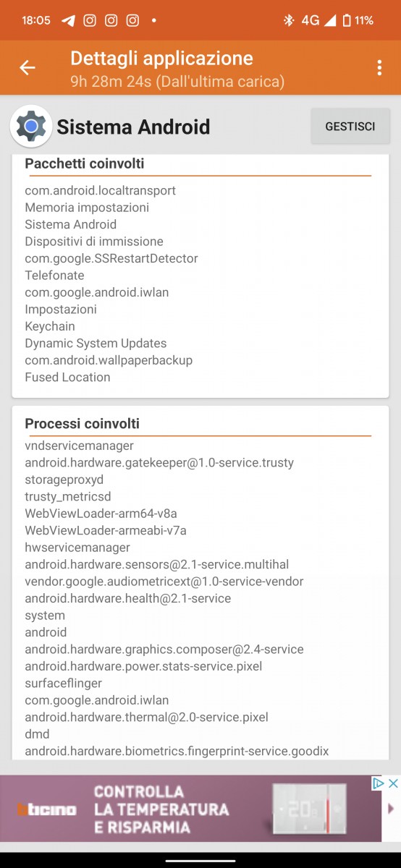Select the storageproxyd process
Viewport: 401px width, 868px height.
(x=64, y=480)
